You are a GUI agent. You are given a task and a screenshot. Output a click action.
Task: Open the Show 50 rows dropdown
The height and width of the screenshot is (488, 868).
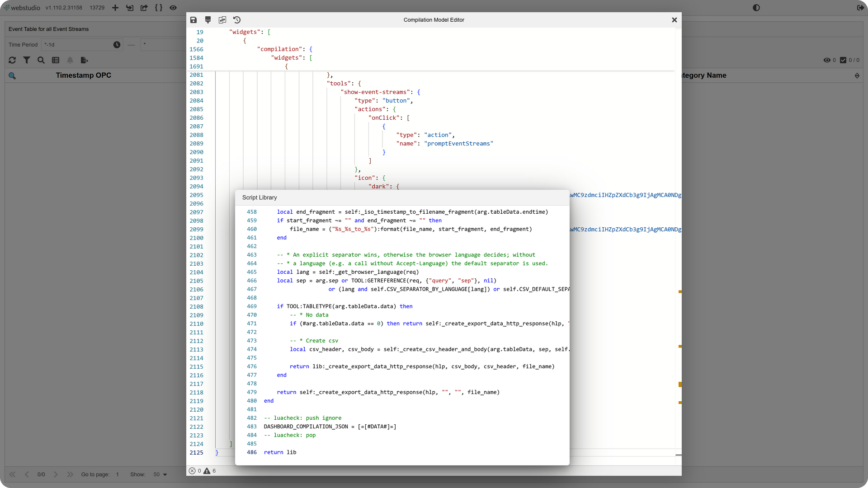point(160,474)
